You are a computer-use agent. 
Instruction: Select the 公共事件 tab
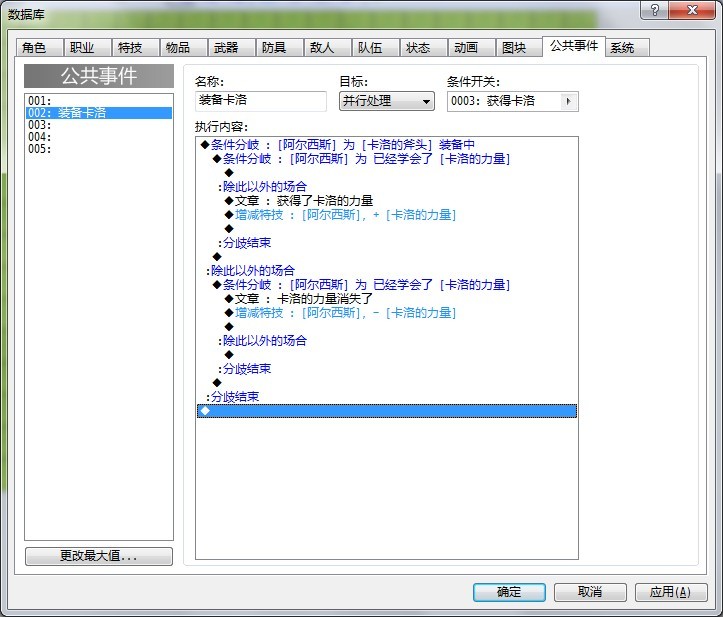click(x=574, y=46)
